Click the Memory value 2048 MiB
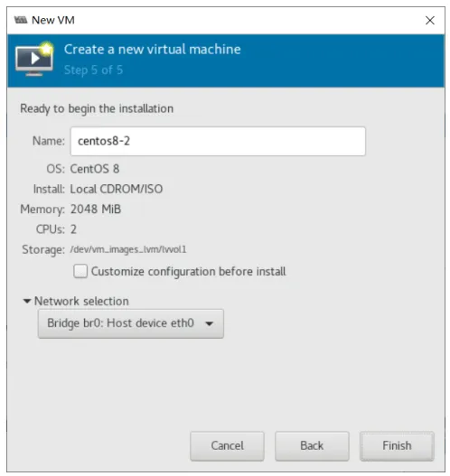 pyautogui.click(x=96, y=210)
